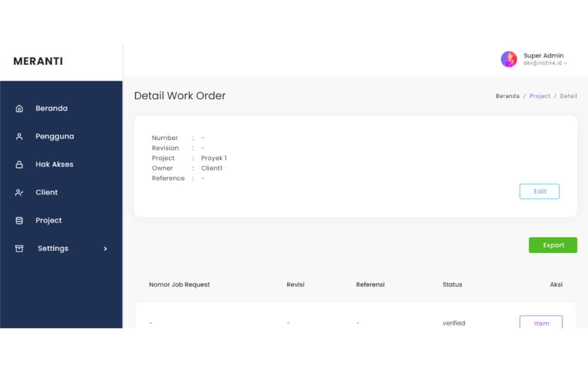Click the Beranda home icon
Screen dimensions: 588x368
19,109
